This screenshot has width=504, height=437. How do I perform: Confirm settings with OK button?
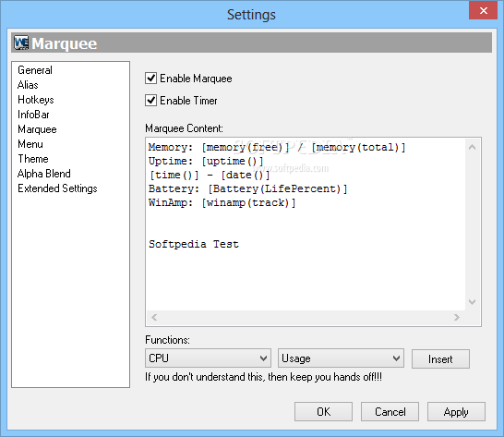323,411
